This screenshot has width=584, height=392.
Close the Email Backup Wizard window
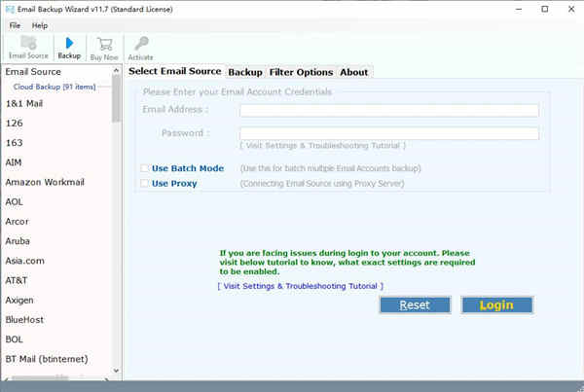(x=571, y=10)
